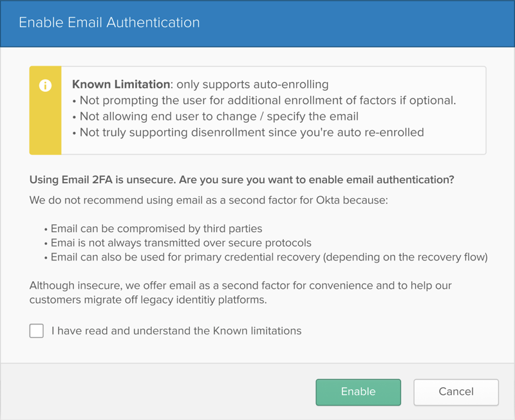Dismiss the dialog with Cancel

point(456,392)
